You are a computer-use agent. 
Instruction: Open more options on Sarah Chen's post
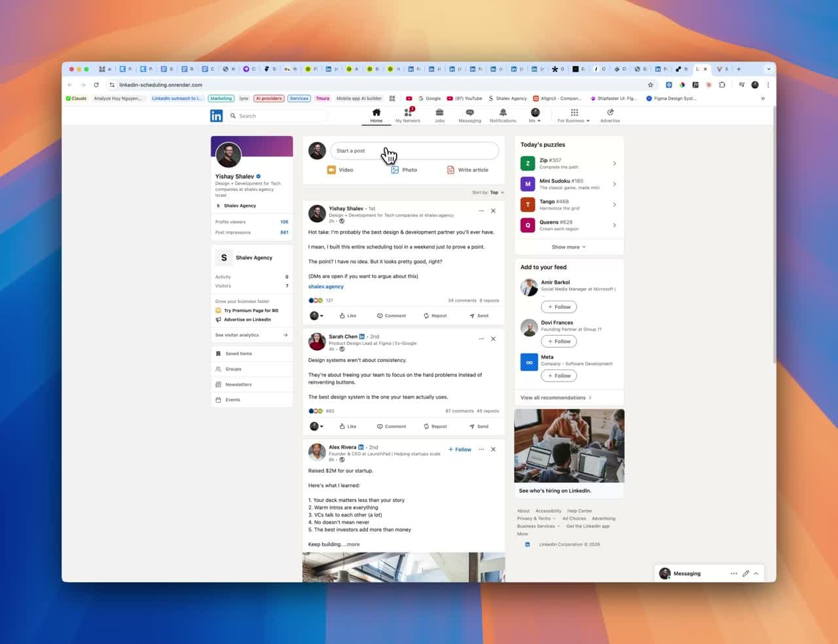click(481, 338)
